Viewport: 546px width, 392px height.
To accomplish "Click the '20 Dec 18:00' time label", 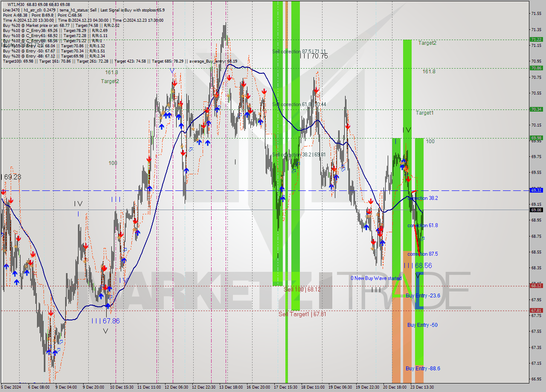I will [x=395, y=387].
